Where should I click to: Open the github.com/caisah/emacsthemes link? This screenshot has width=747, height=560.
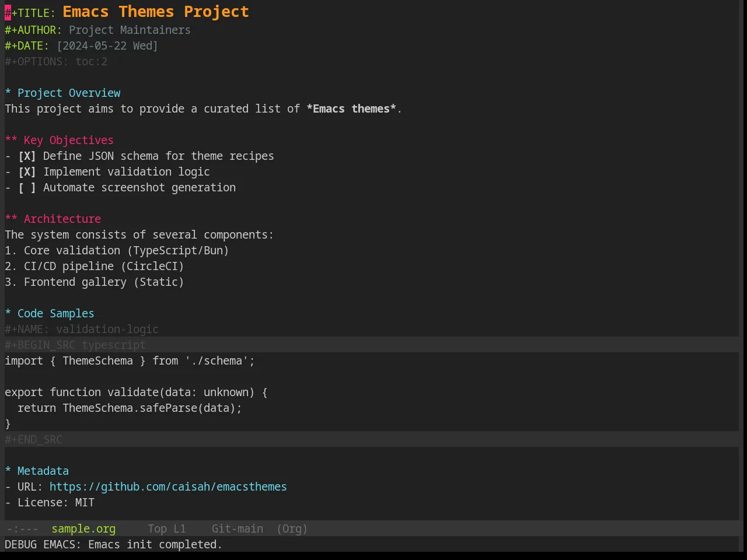tap(168, 487)
